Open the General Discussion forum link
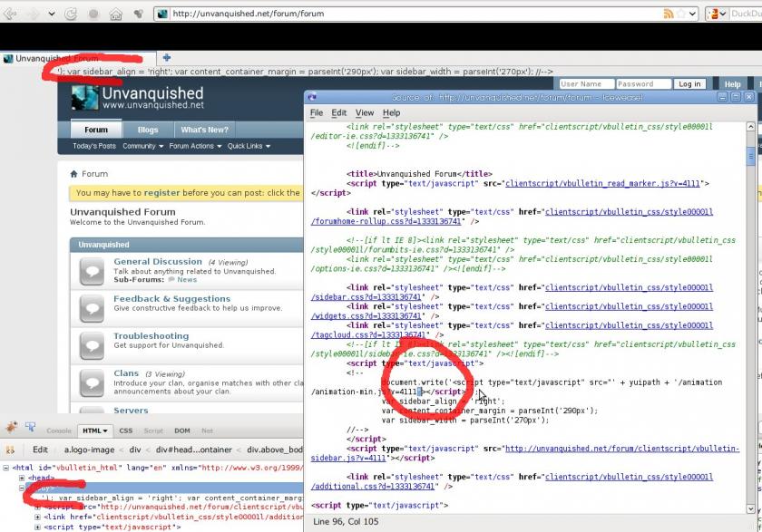The width and height of the screenshot is (762, 532). pos(158,262)
